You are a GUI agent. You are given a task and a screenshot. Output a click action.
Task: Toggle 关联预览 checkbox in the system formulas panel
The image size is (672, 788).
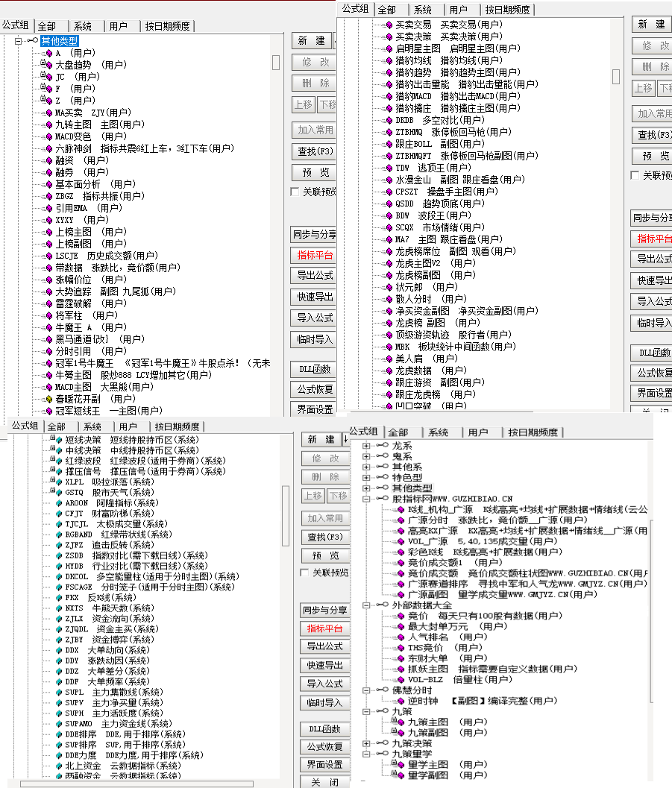[304, 573]
